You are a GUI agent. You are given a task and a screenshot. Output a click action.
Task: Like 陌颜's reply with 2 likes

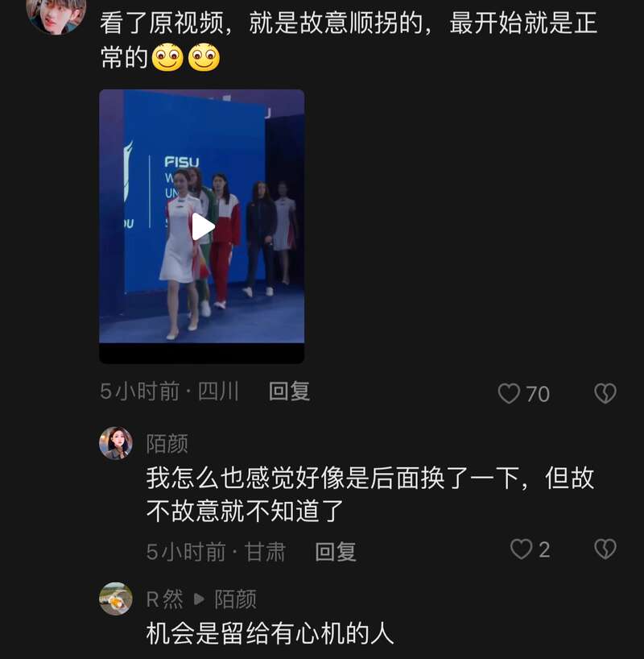click(521, 549)
